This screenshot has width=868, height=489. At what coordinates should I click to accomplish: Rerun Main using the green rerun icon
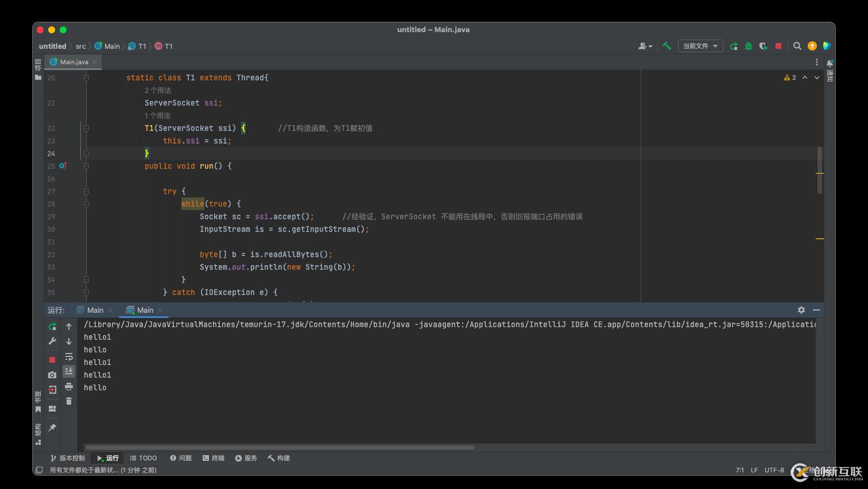coord(52,327)
